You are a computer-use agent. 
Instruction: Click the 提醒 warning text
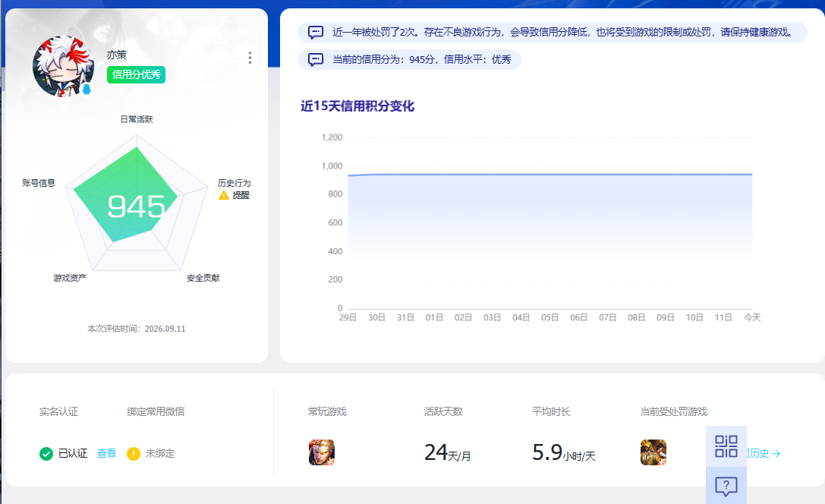pyautogui.click(x=241, y=195)
